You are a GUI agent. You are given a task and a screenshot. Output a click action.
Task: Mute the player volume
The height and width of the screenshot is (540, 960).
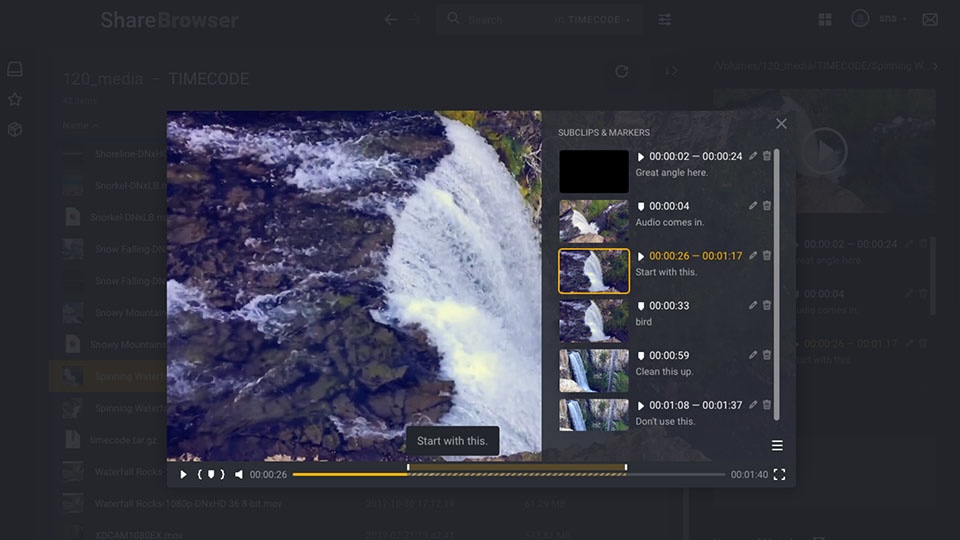point(239,474)
